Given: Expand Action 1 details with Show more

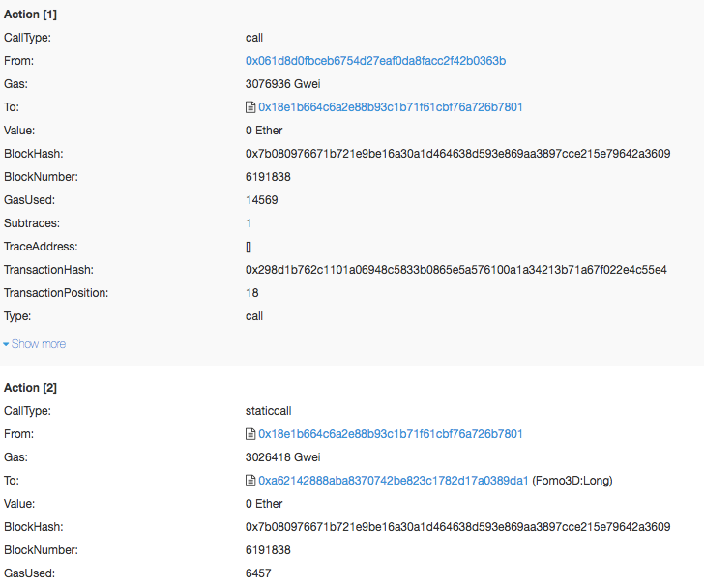Looking at the screenshot, I should coord(35,344).
